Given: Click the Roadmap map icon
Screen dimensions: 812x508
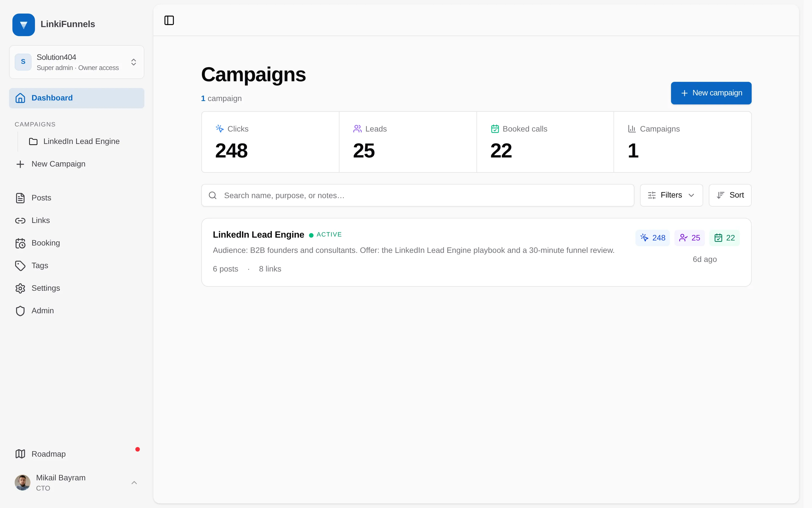Looking at the screenshot, I should pos(20,454).
